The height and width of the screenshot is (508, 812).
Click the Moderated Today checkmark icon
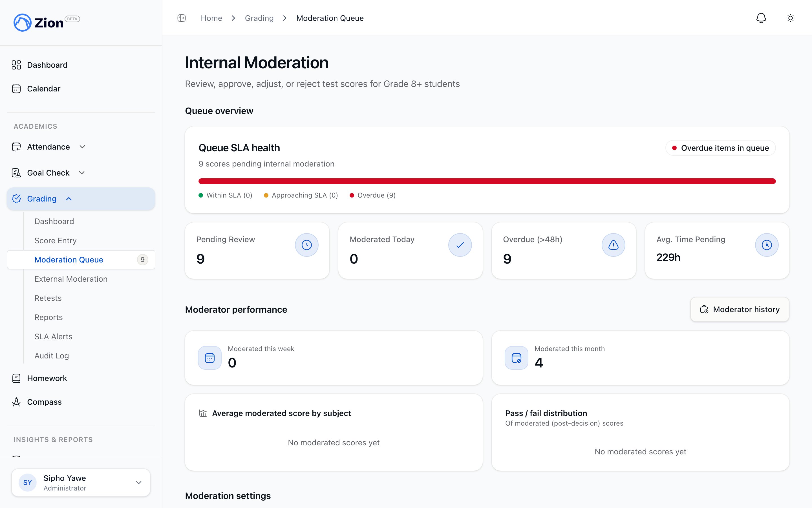tap(460, 245)
